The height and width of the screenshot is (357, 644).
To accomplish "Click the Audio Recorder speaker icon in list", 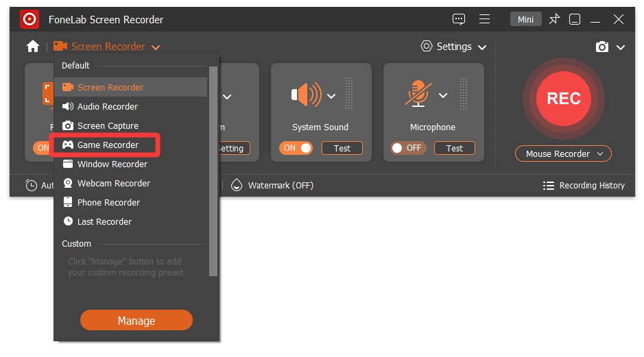I will pos(68,106).
